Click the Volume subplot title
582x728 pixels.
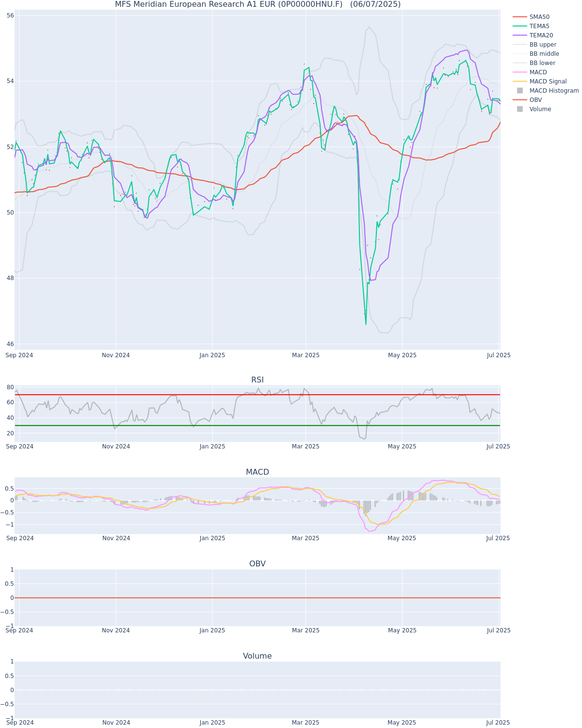point(258,656)
